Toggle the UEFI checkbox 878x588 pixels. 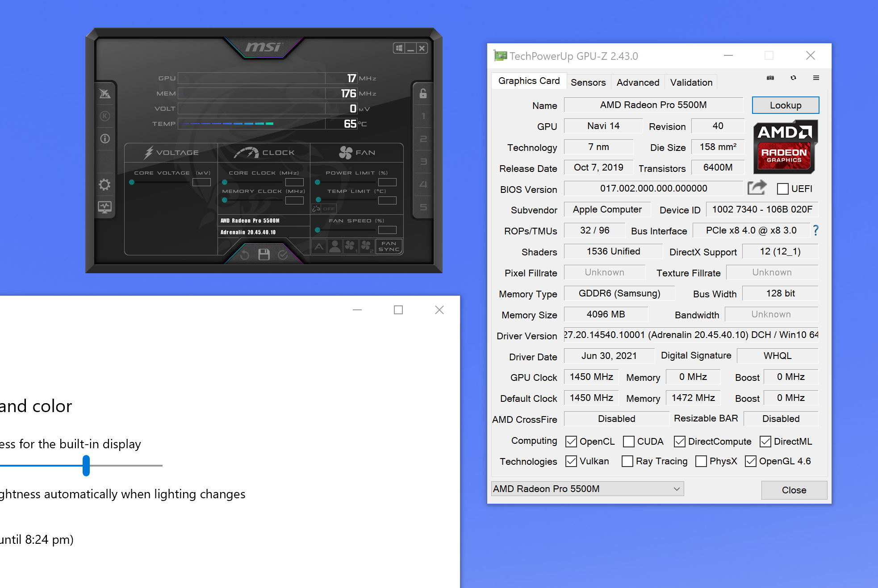coord(783,189)
